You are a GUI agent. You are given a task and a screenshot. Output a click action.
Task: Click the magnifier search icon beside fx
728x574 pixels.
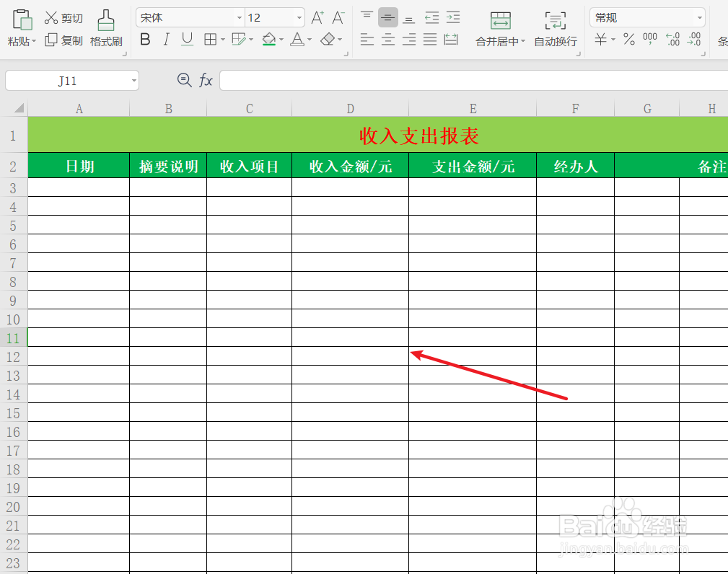pos(185,80)
